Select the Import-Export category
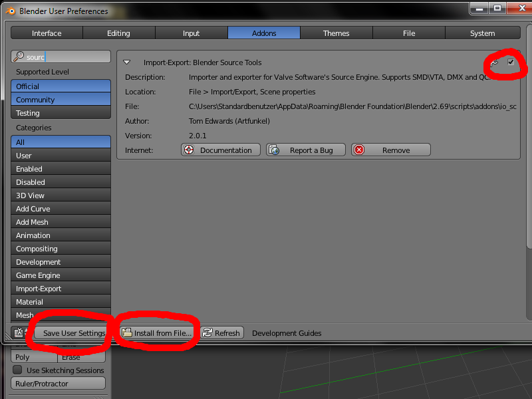The width and height of the screenshot is (532, 399). point(61,289)
